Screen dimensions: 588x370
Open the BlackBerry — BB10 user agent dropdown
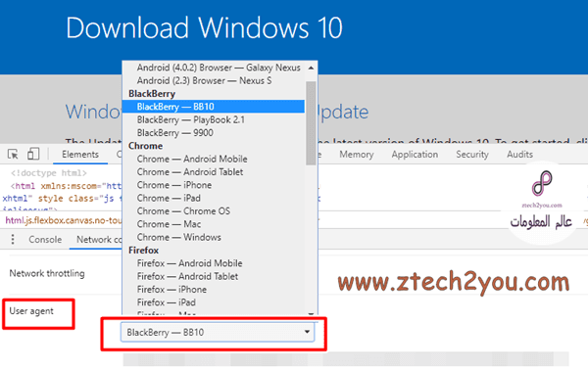pyautogui.click(x=218, y=332)
